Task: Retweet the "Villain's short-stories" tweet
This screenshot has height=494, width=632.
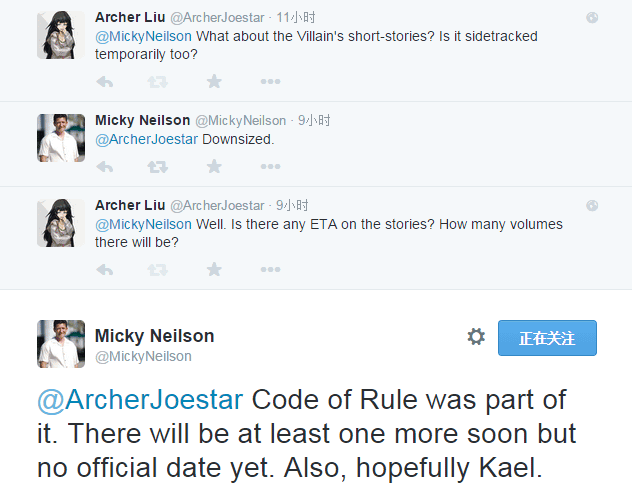Action: [158, 81]
